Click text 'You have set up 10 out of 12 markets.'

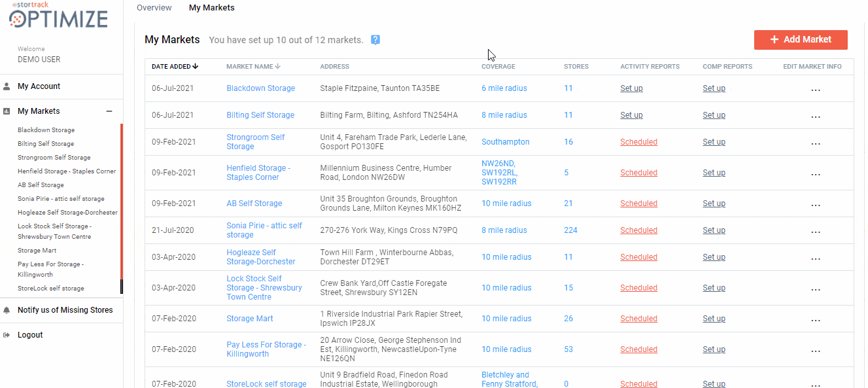coord(286,40)
